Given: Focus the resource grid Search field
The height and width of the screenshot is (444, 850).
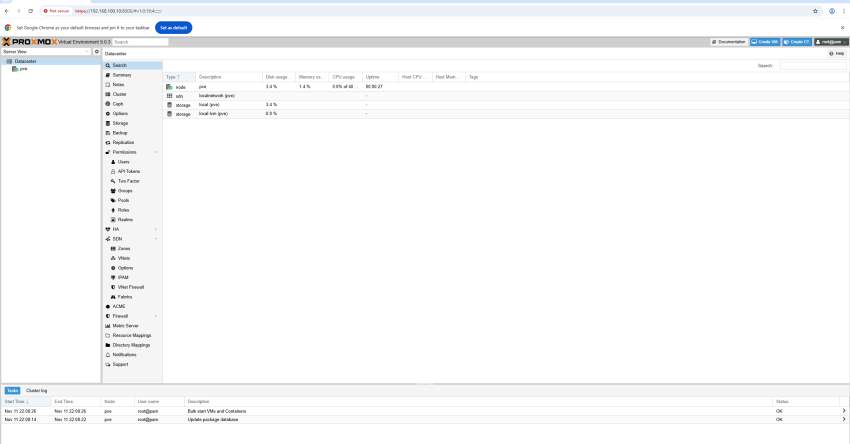Looking at the screenshot, I should (x=813, y=66).
